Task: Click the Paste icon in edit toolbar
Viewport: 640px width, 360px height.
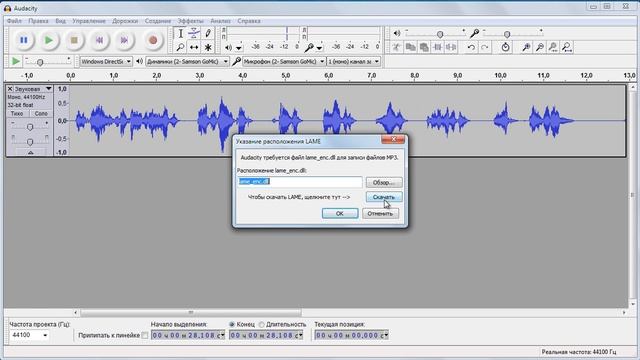Action: [424, 47]
